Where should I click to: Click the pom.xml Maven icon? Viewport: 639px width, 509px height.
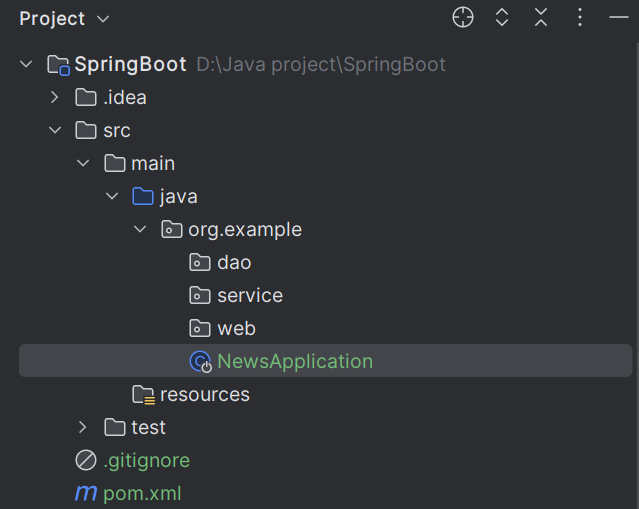click(x=86, y=494)
